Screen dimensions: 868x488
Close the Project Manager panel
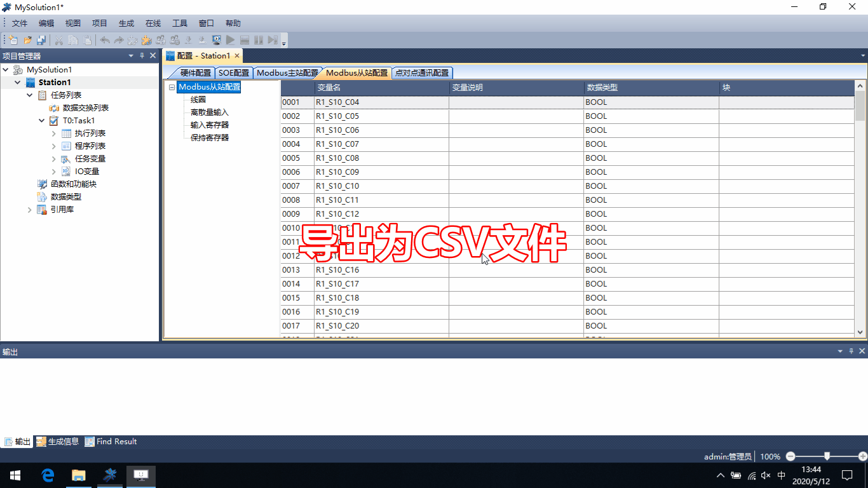(153, 56)
